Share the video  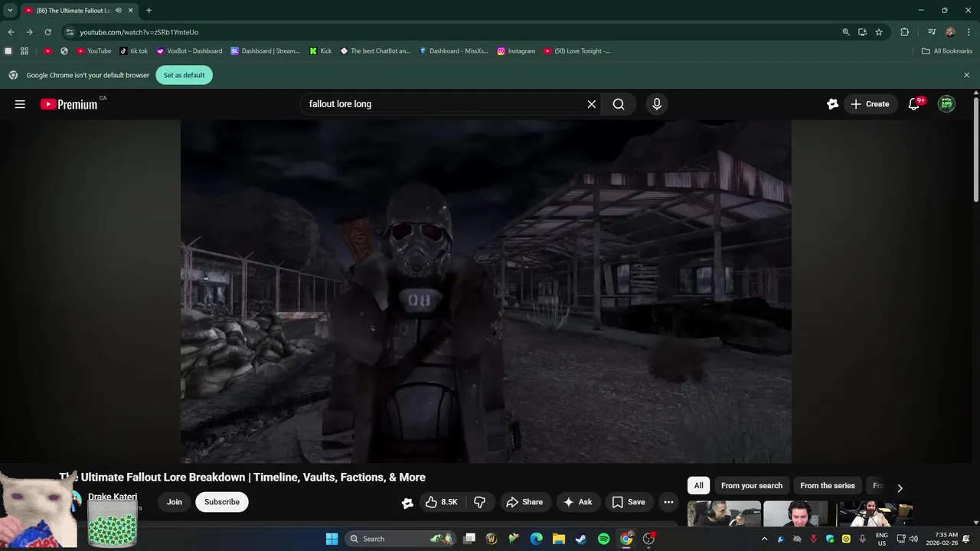(x=525, y=502)
